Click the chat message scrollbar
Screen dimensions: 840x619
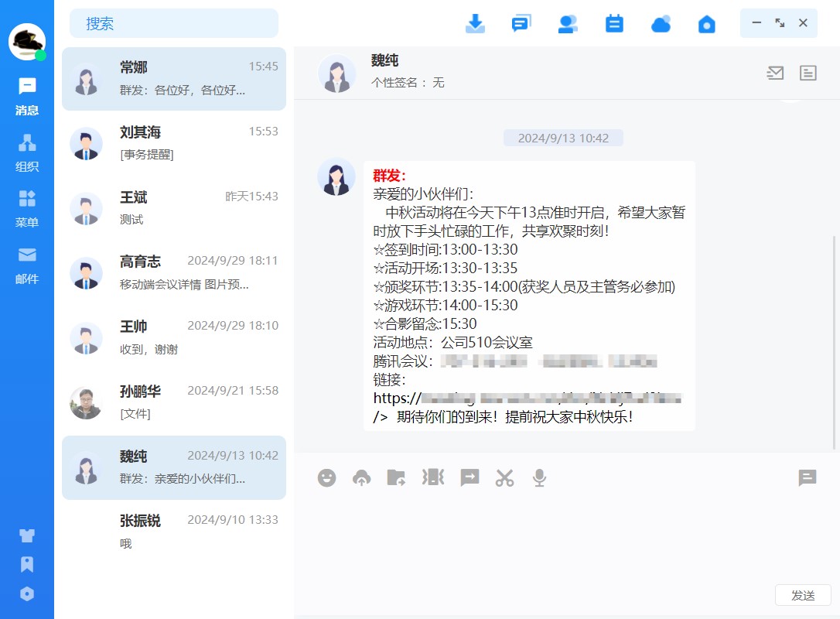coord(834,340)
